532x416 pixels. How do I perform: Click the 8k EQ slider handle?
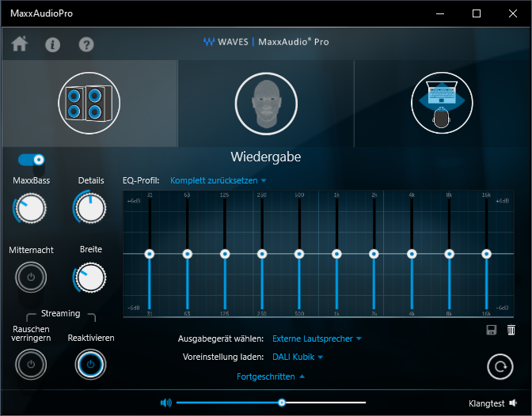(x=449, y=254)
